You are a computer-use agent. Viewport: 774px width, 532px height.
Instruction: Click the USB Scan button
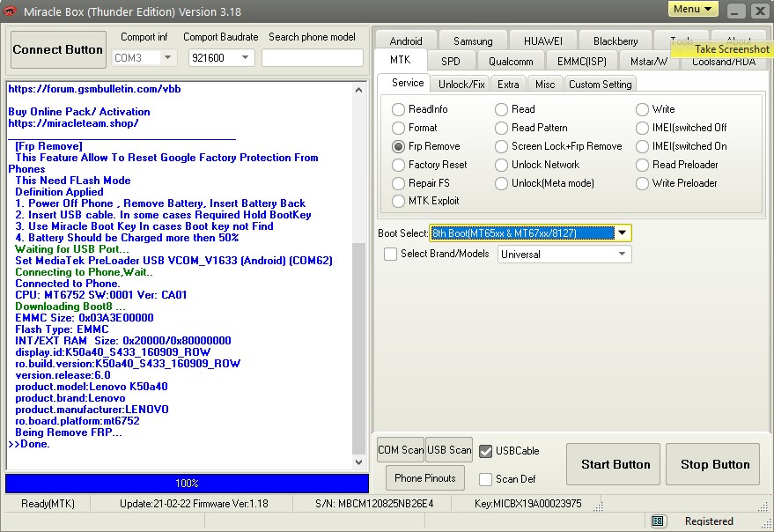449,450
